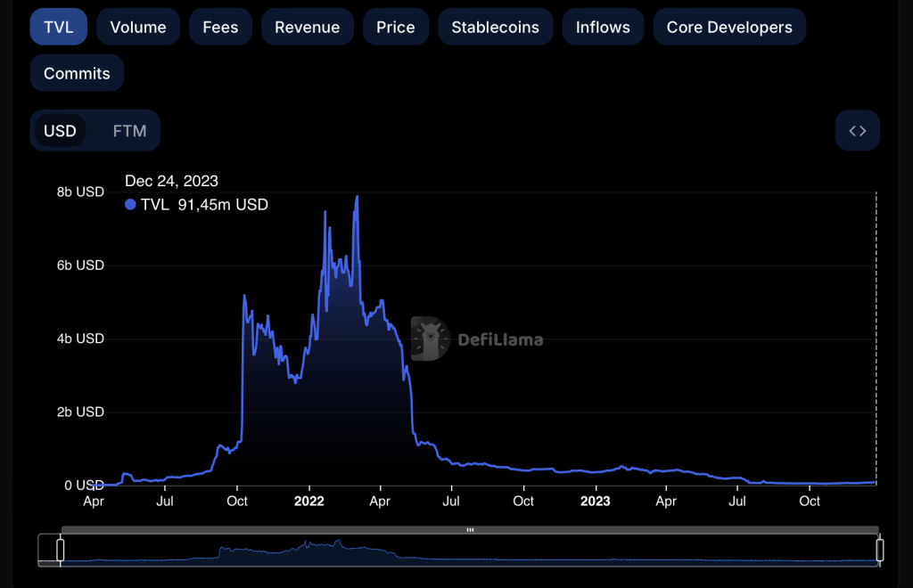Show the Inflows data
Image resolution: width=913 pixels, height=588 pixels.
point(603,28)
